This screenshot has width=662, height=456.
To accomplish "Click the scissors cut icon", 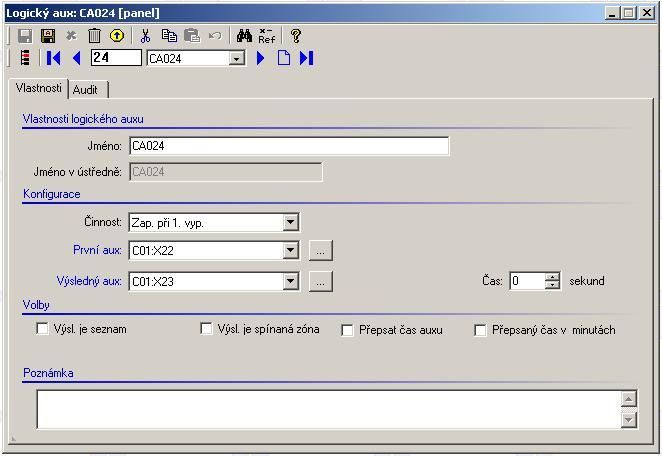I will pos(145,36).
